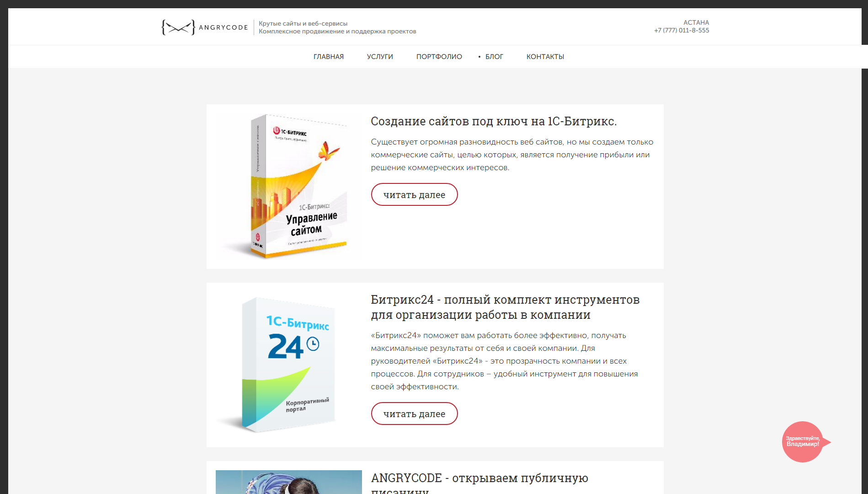Viewport: 868px width, 494px height.
Task: Go to ПОРТФОЛИО page
Action: [x=439, y=57]
